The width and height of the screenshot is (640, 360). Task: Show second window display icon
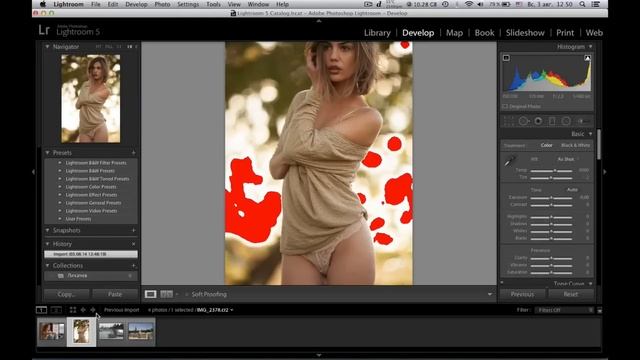56,310
